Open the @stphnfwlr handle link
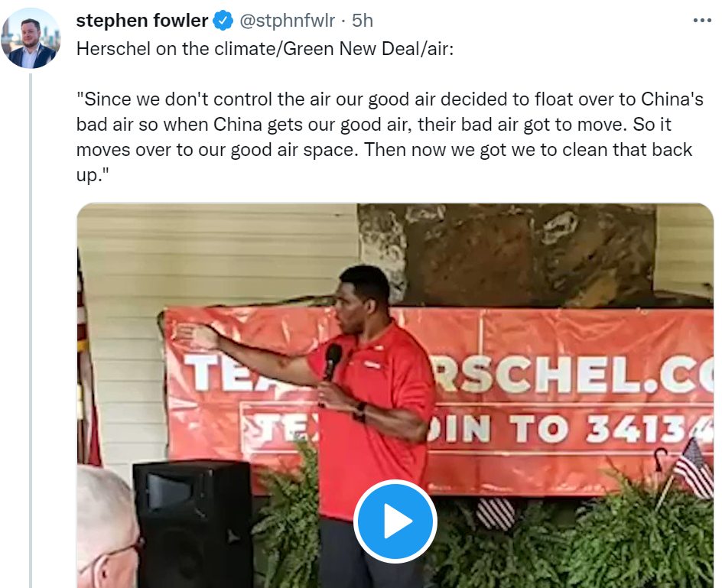Viewport: 722px width, 588px height. [x=288, y=21]
